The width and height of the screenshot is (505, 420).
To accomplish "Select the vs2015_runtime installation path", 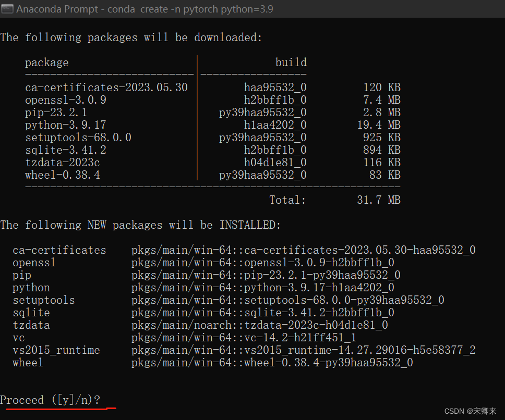I will click(303, 350).
